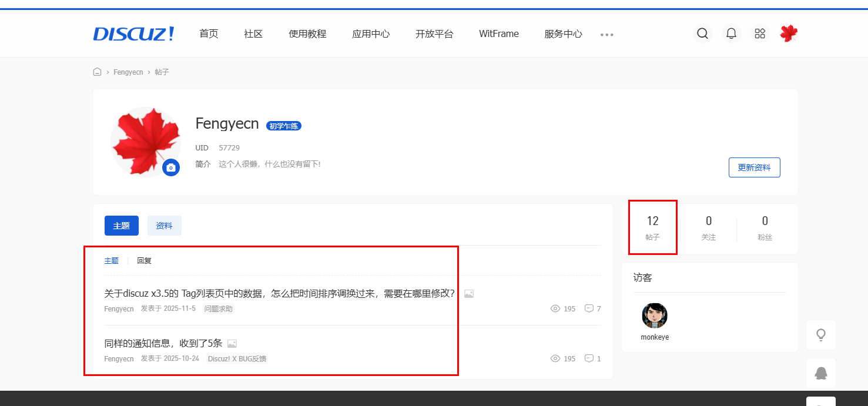Click the camera icon on the profile avatar
This screenshot has width=868, height=406.
[170, 168]
